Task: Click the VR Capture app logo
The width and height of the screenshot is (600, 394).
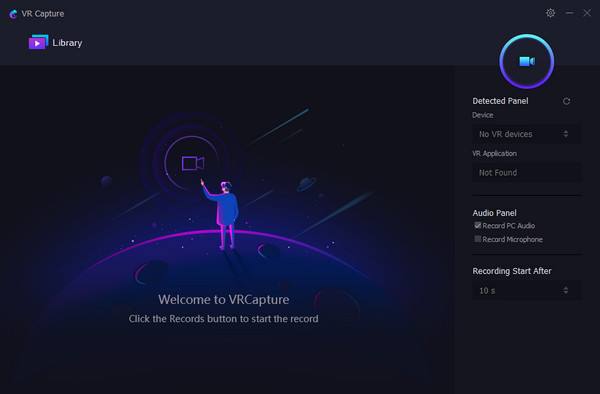Action: 13,14
